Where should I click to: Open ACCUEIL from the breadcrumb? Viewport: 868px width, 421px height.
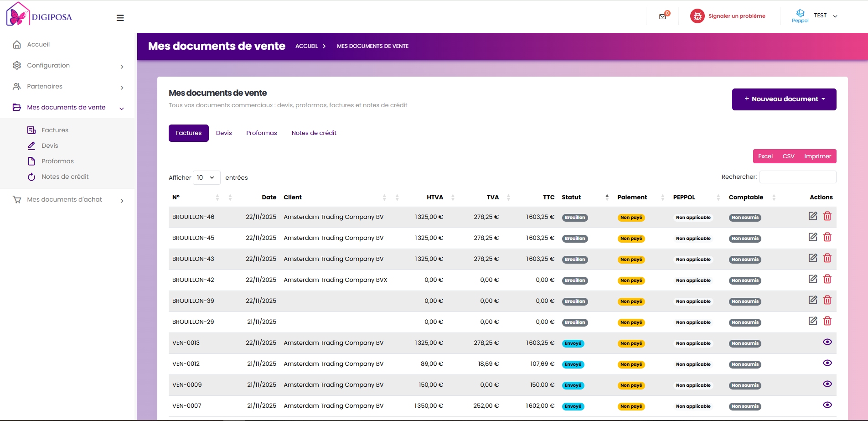[x=307, y=46]
